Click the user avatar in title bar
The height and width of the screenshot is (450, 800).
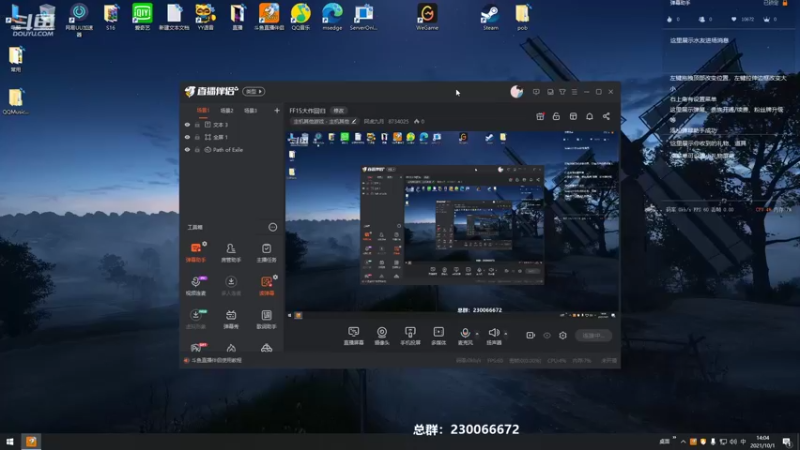[x=516, y=92]
